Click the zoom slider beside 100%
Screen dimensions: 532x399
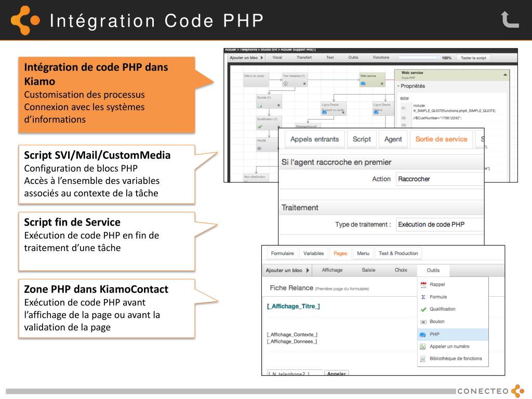tap(419, 58)
